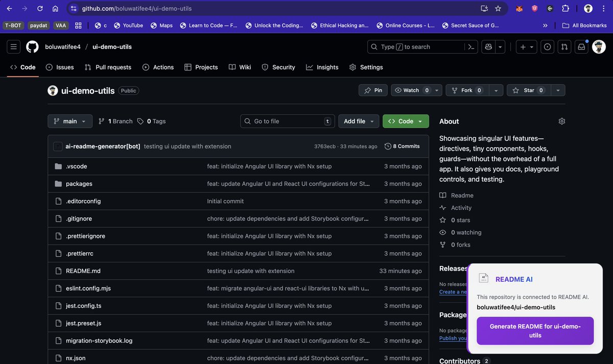Expand the Star lists dropdown arrow

(x=558, y=90)
